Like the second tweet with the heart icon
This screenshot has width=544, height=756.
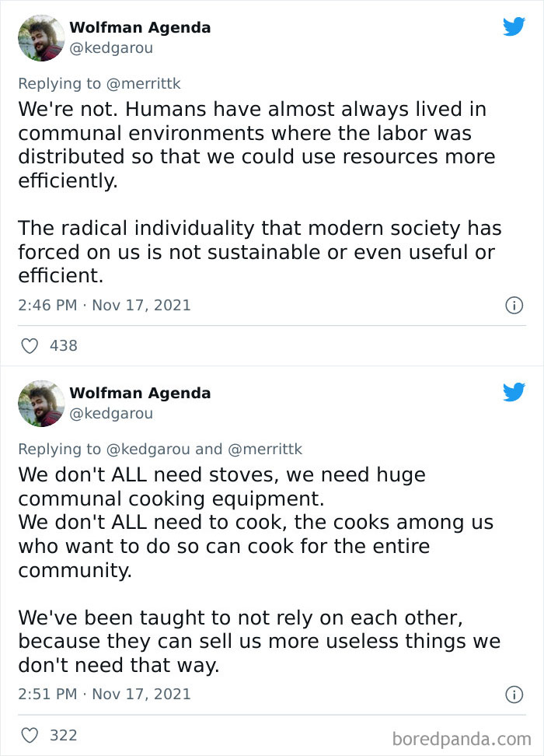tap(29, 736)
